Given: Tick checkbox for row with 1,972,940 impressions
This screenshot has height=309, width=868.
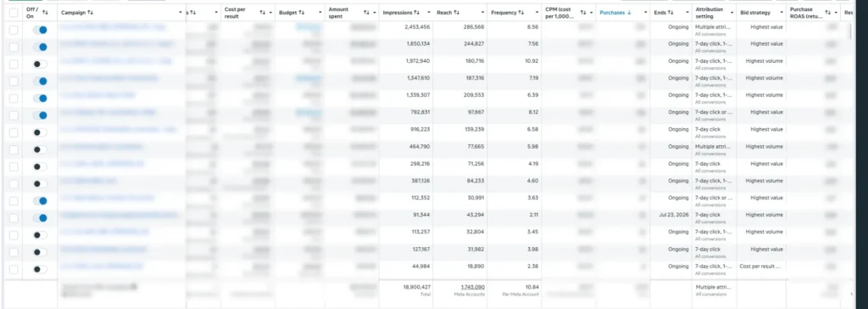Looking at the screenshot, I should tap(14, 65).
